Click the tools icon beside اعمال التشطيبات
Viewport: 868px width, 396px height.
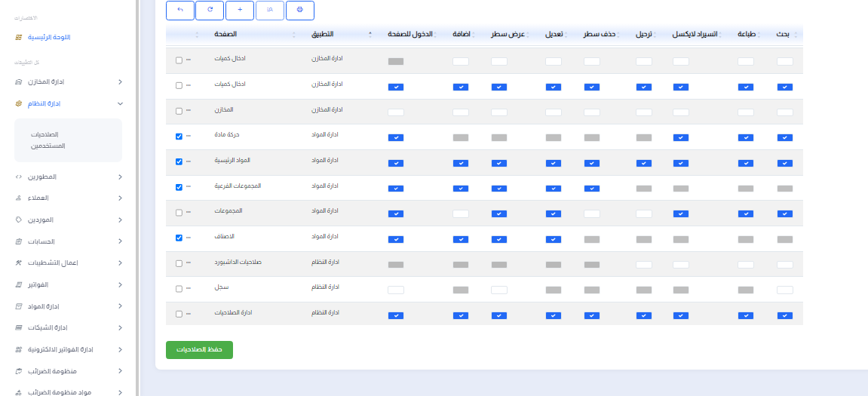pos(18,262)
